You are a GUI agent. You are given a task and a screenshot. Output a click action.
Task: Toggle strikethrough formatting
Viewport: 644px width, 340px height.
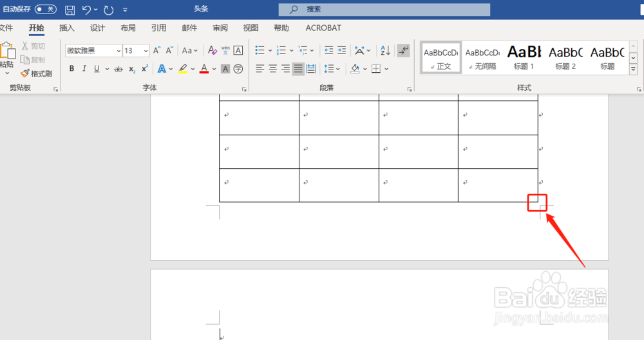tap(118, 69)
